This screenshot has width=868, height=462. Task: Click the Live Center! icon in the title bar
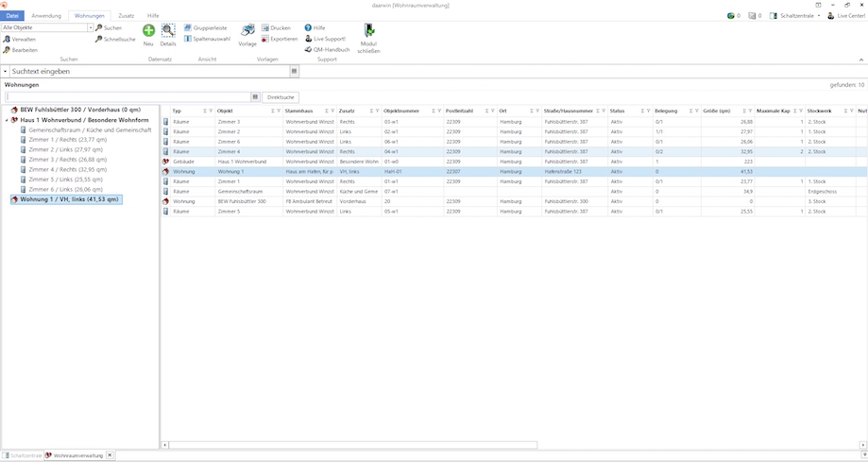(831, 15)
